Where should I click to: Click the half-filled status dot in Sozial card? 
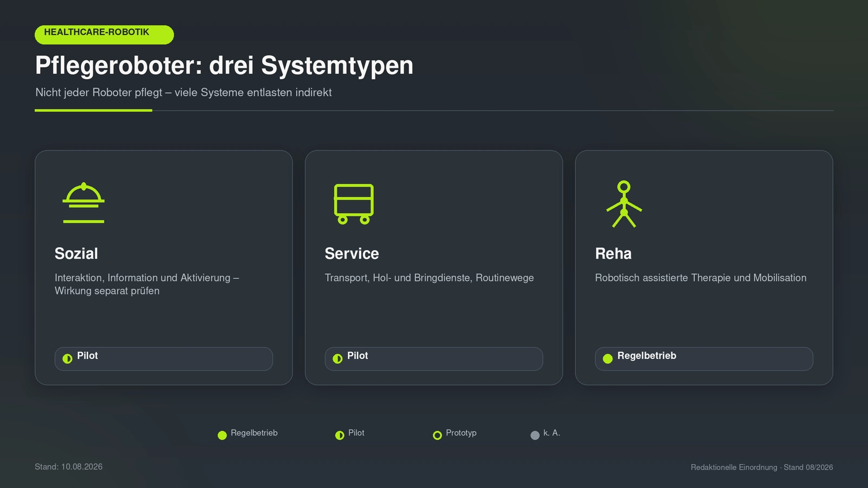(67, 358)
